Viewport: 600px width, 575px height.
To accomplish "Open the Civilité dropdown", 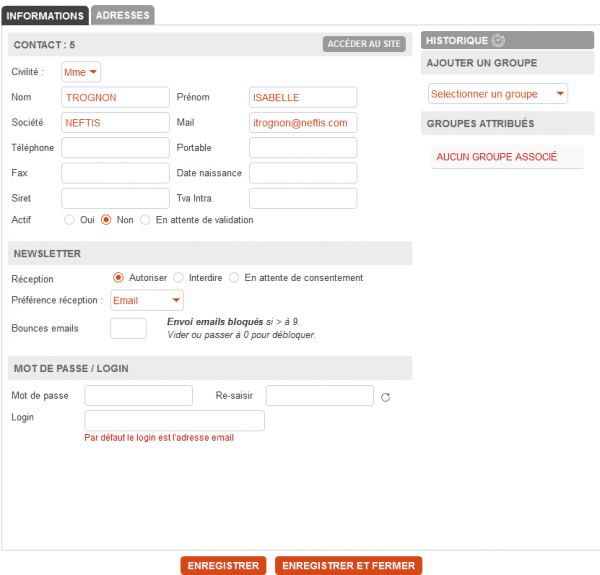I will (x=81, y=72).
